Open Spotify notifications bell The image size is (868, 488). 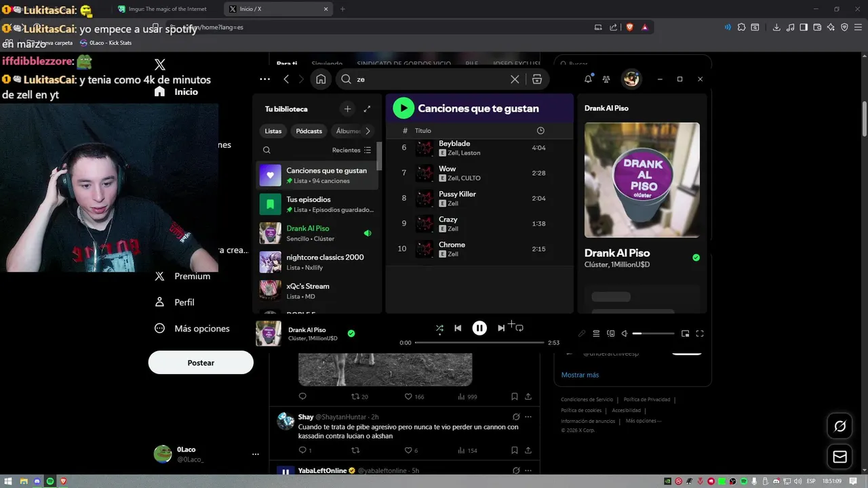(588, 79)
